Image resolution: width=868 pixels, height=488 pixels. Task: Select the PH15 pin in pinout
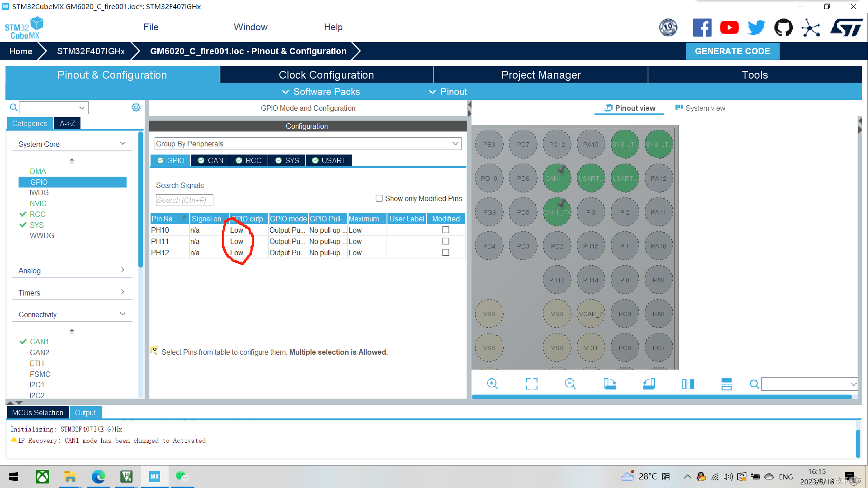[x=590, y=246]
